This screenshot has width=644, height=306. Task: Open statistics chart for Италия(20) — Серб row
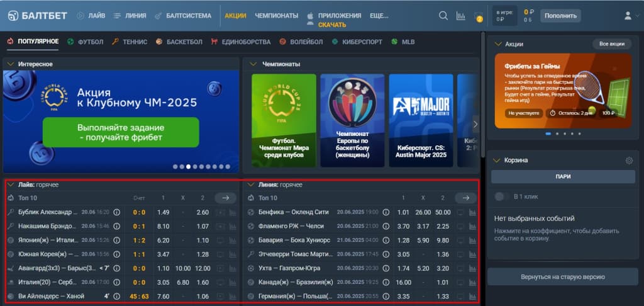(x=233, y=282)
